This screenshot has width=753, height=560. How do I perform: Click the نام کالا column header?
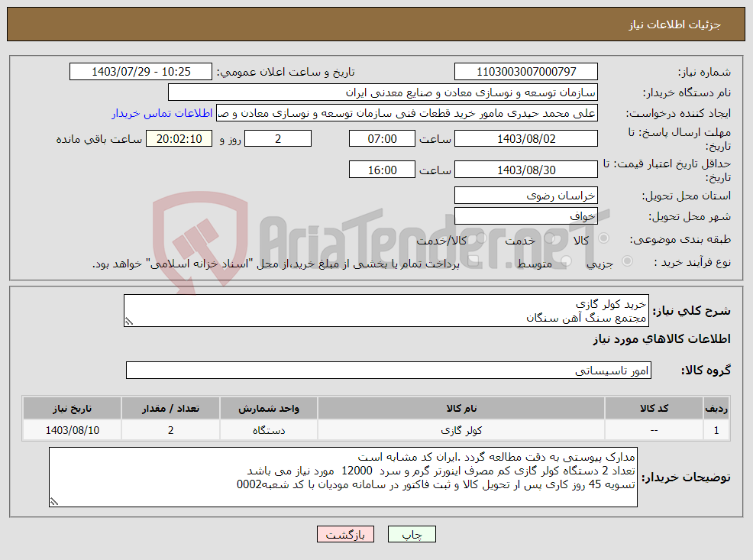[x=461, y=408]
